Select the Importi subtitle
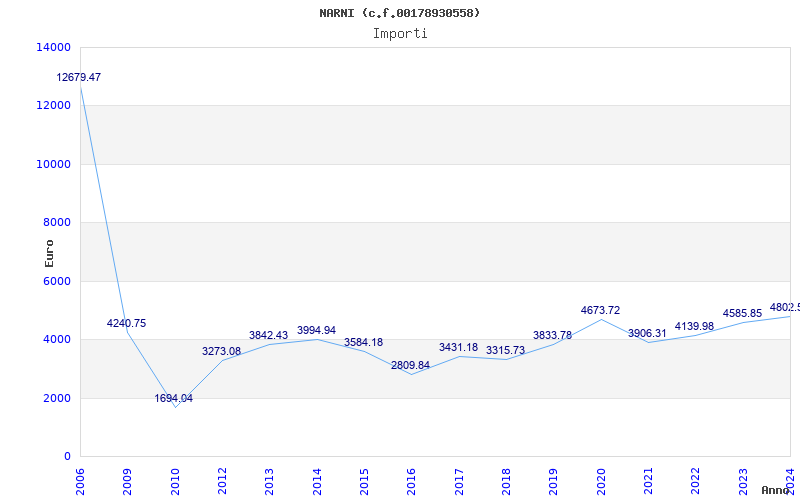 coord(400,34)
